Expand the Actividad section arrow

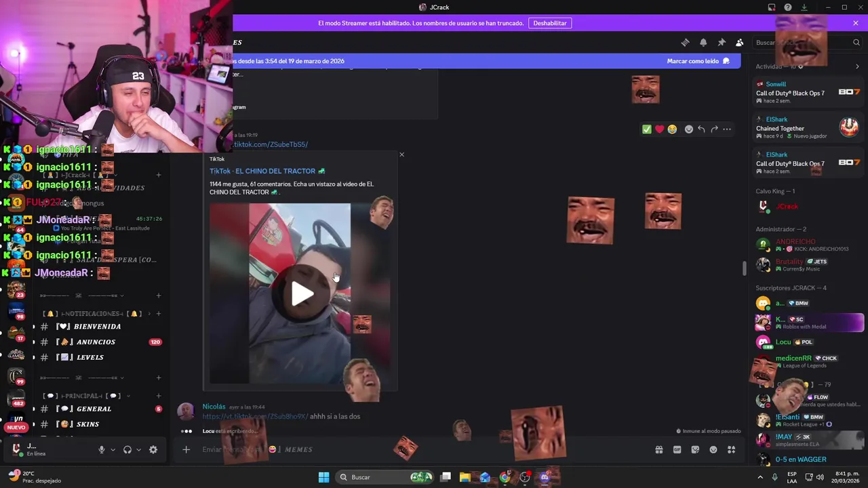click(x=857, y=66)
